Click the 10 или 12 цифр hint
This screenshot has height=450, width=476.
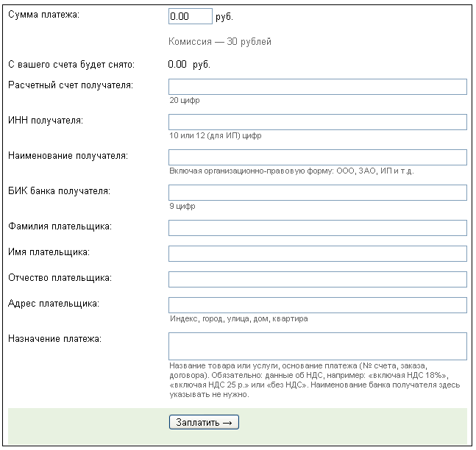pos(216,136)
